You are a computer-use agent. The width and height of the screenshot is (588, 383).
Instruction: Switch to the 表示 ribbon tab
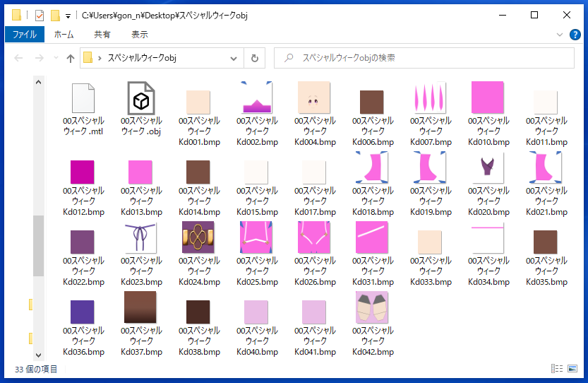click(140, 35)
